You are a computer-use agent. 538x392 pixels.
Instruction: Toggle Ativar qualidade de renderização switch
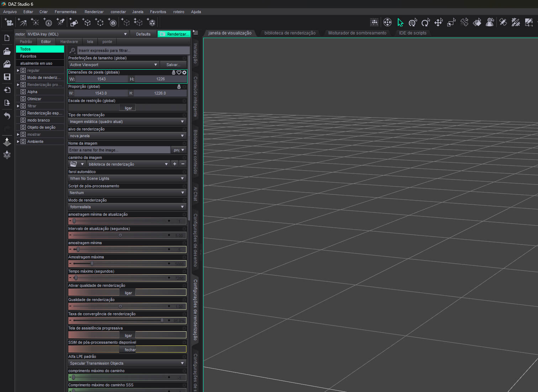pyautogui.click(x=127, y=292)
